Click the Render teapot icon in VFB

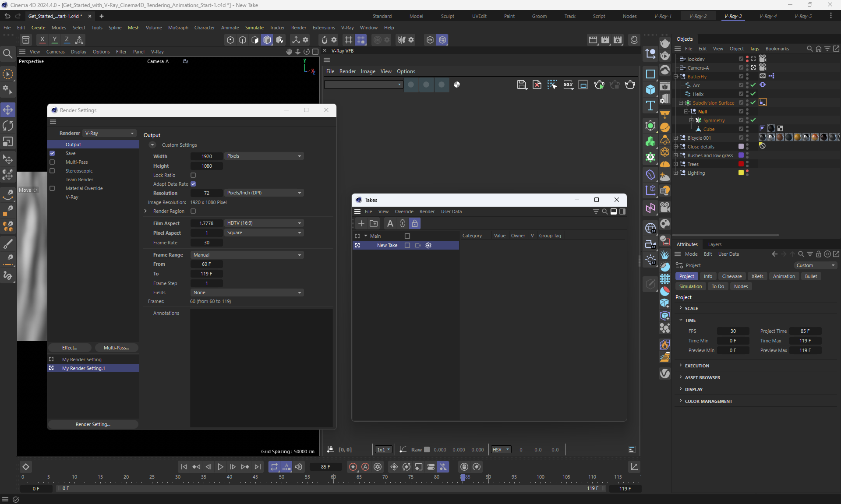click(630, 85)
